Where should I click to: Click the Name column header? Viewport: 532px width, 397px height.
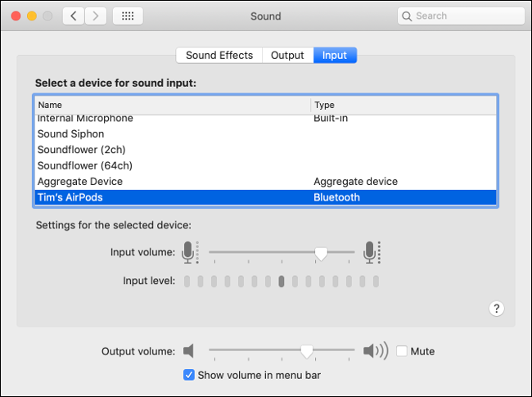pos(173,105)
